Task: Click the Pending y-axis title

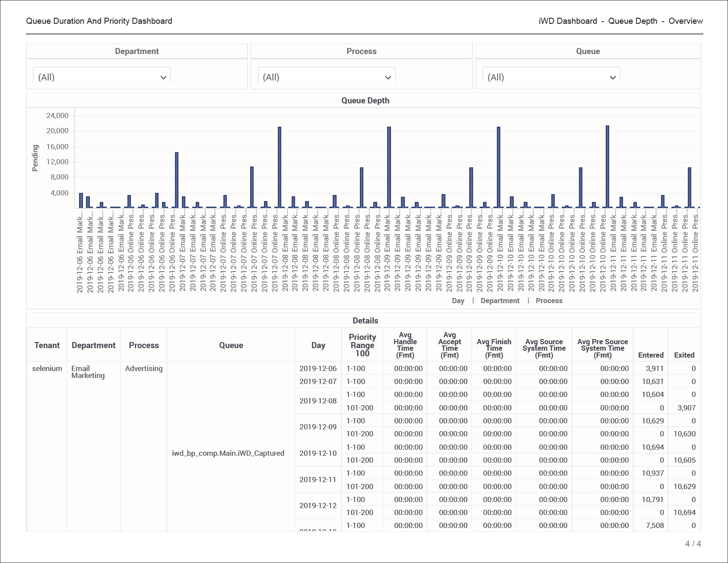Action: click(x=35, y=158)
